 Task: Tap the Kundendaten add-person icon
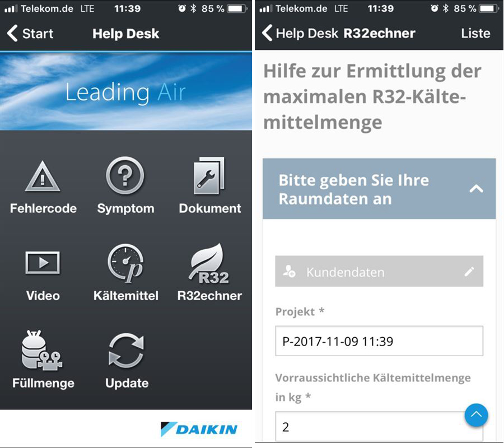(289, 271)
